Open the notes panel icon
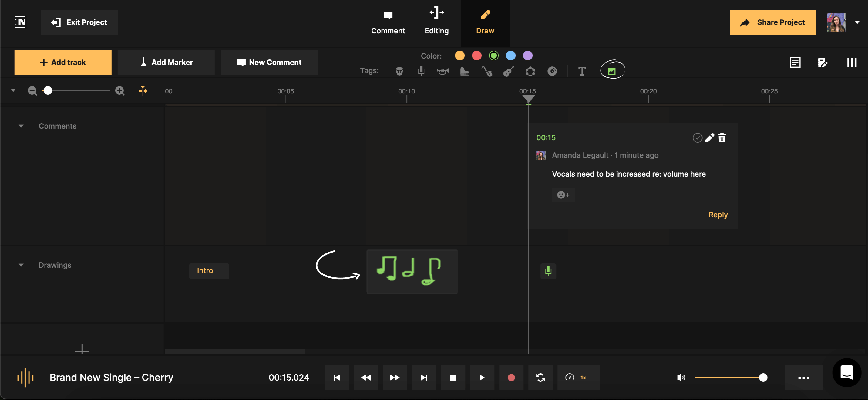This screenshot has width=868, height=400. 795,62
